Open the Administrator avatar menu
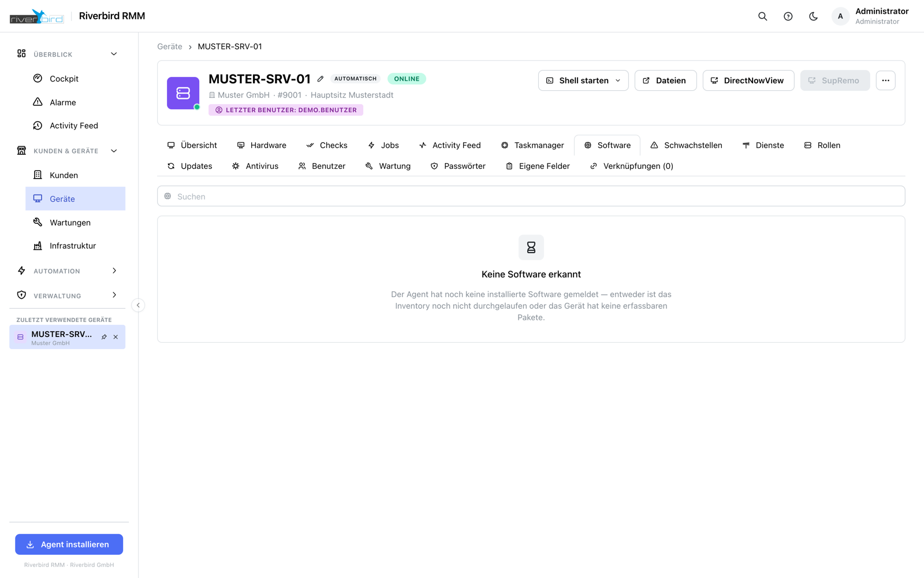The image size is (924, 578). point(840,16)
